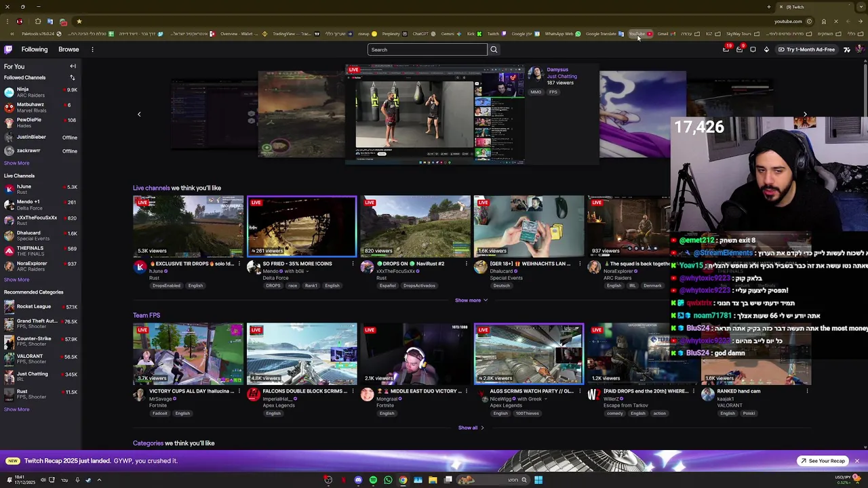The width and height of the screenshot is (868, 488).
Task: Open the three-dot more menu beside Browse
Action: pyautogui.click(x=92, y=49)
